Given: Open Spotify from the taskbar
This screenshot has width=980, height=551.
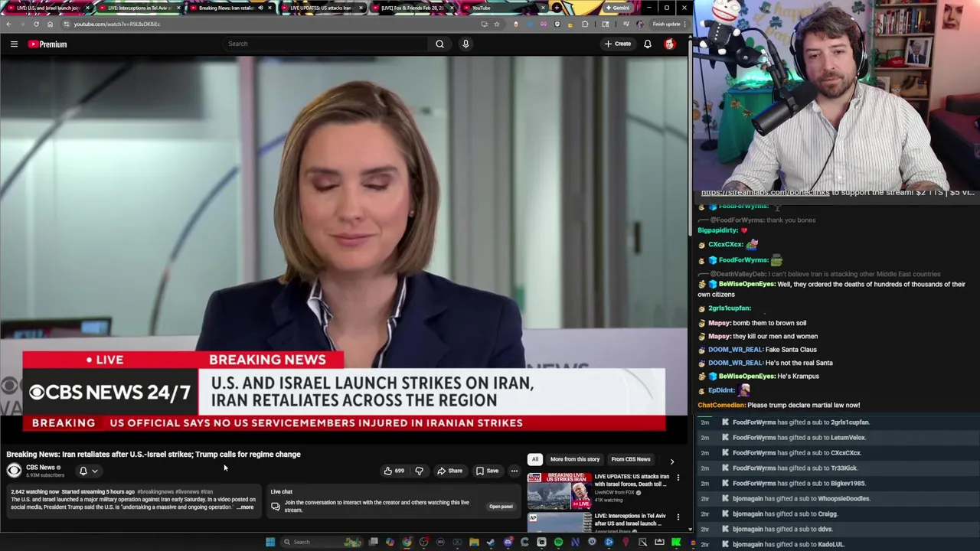Looking at the screenshot, I should (558, 542).
